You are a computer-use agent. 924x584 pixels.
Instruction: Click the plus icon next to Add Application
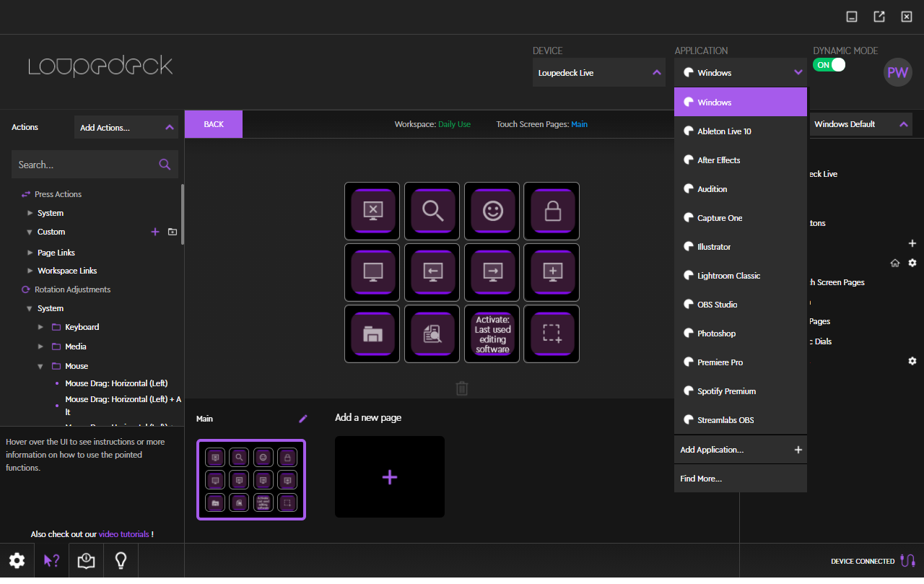798,450
